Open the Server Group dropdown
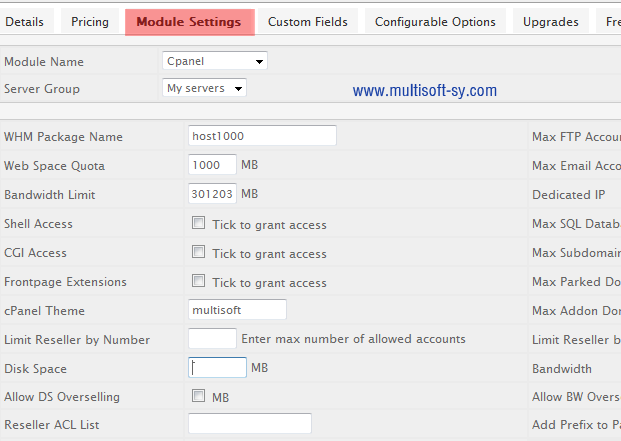This screenshot has height=441, width=621. tap(204, 88)
